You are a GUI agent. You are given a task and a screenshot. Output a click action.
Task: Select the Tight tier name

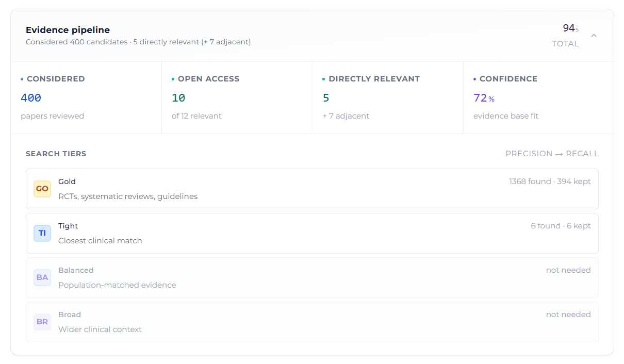point(68,226)
